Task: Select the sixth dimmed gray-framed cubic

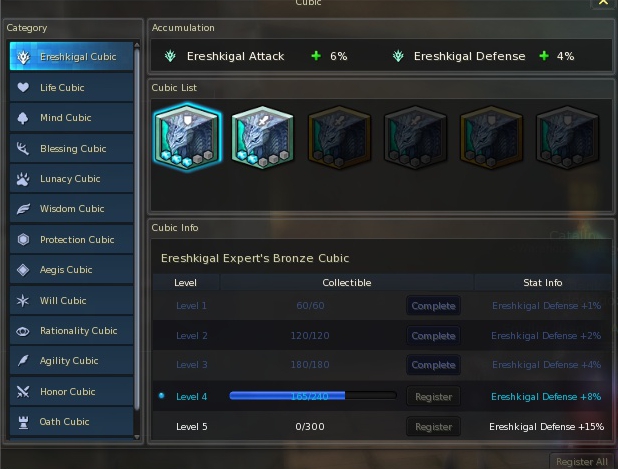Action: click(567, 138)
